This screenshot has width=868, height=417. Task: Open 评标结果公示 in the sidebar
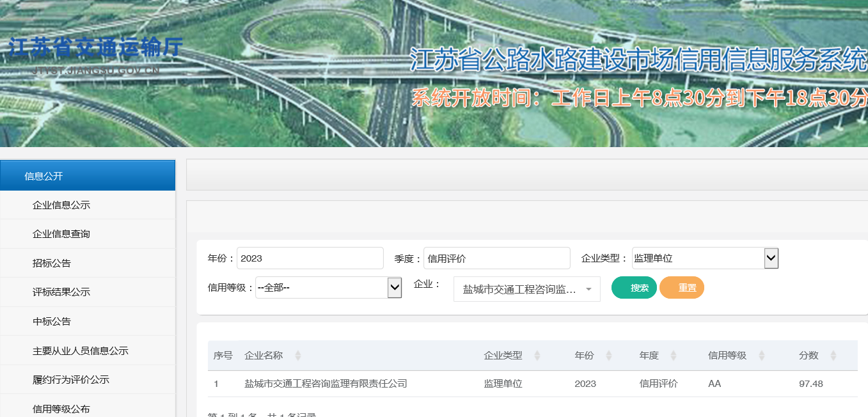pyautogui.click(x=61, y=292)
